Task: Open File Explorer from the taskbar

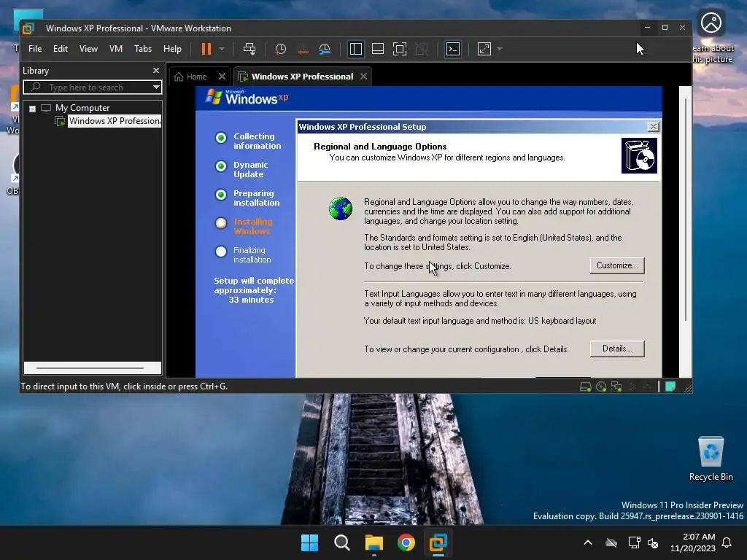Action: 374,542
